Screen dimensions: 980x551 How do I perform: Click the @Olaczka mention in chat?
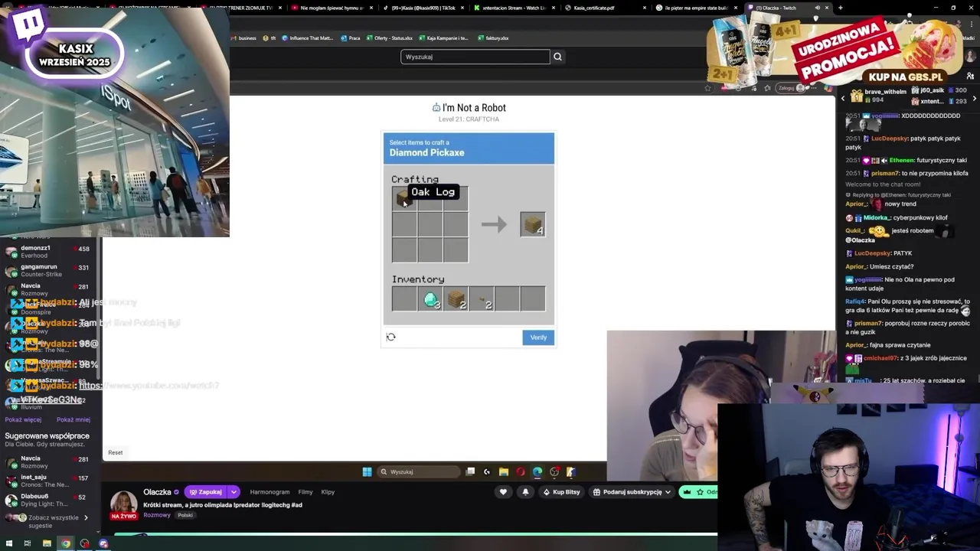pos(860,240)
